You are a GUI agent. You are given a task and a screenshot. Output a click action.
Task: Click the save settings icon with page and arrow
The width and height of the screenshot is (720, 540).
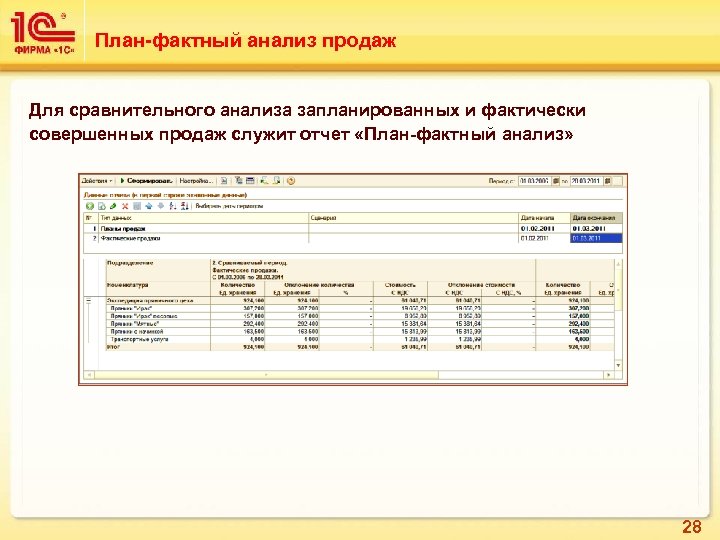coord(276,181)
